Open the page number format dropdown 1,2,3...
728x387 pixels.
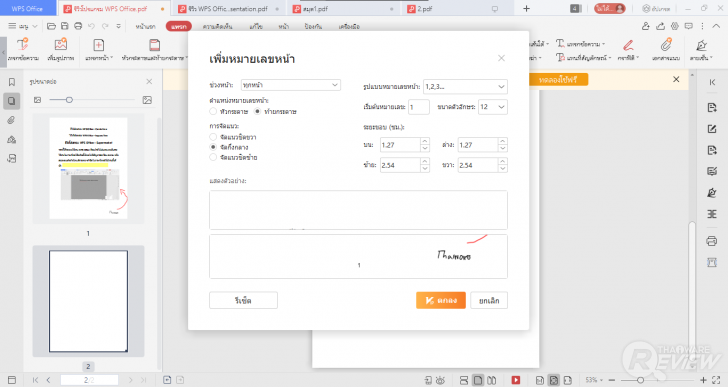click(465, 86)
